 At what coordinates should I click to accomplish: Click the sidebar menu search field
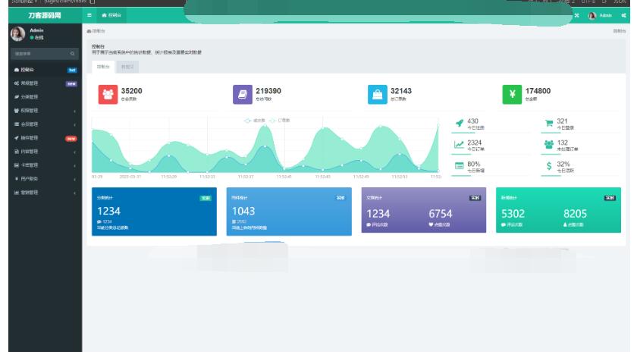[38, 53]
